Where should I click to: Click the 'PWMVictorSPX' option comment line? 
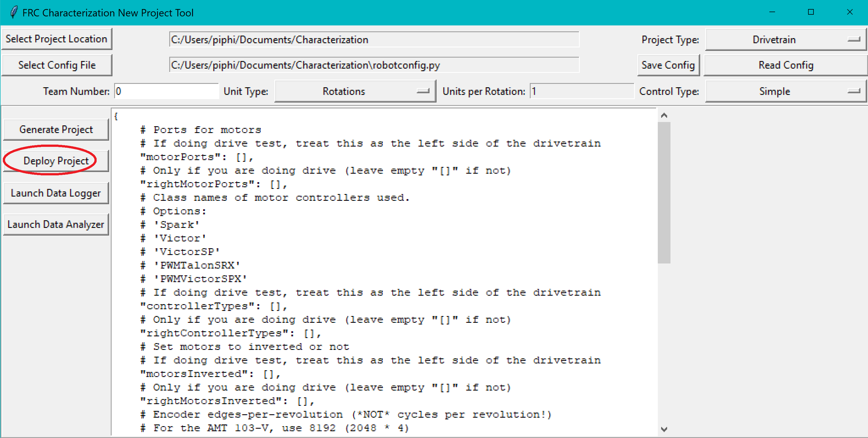coord(194,279)
